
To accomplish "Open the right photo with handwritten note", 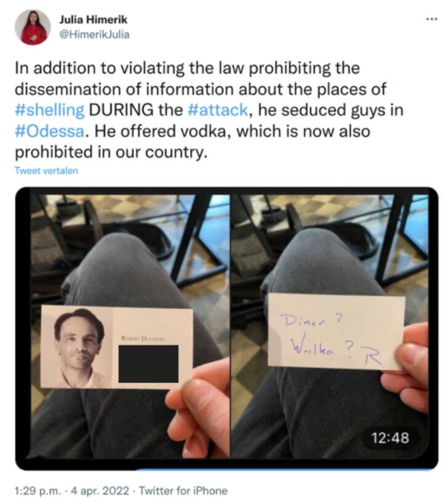I will [x=330, y=326].
